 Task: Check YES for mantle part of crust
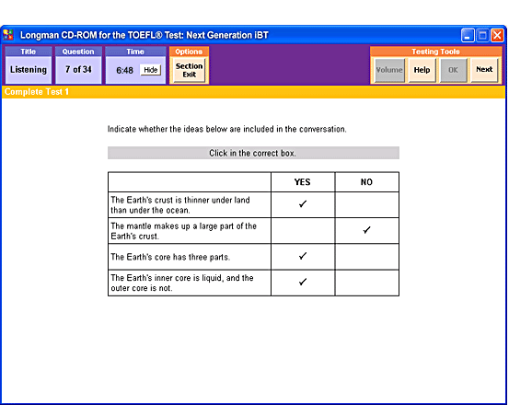pyautogui.click(x=303, y=231)
